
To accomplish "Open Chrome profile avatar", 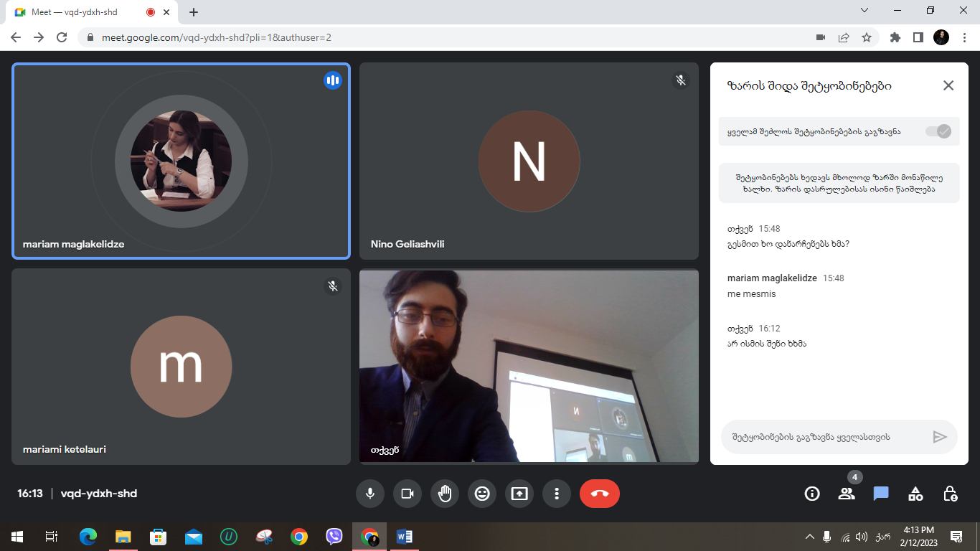I will (x=941, y=37).
